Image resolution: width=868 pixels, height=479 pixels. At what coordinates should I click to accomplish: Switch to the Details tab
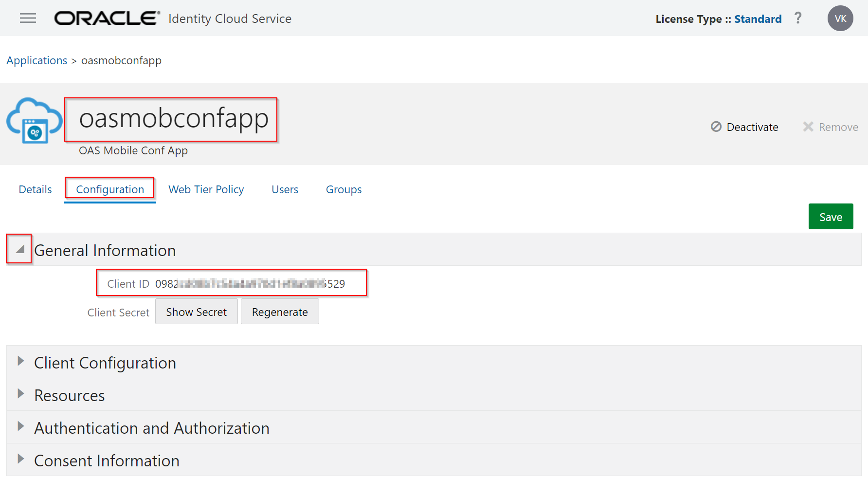35,189
